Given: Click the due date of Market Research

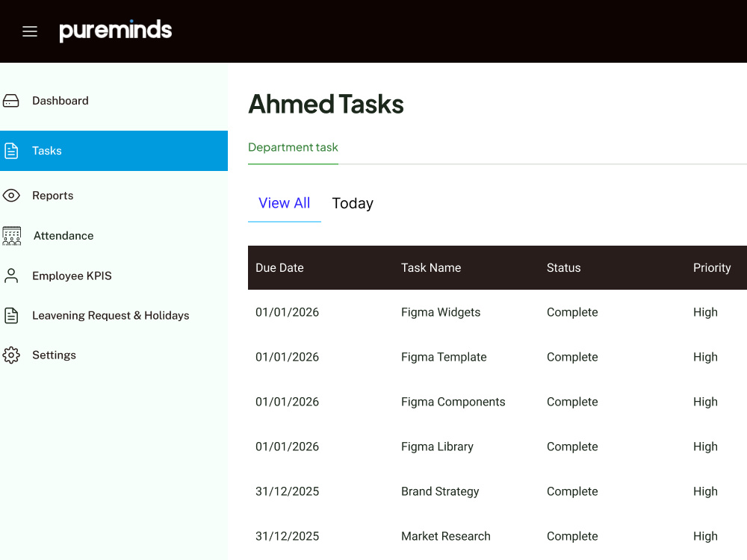Looking at the screenshot, I should tap(288, 536).
